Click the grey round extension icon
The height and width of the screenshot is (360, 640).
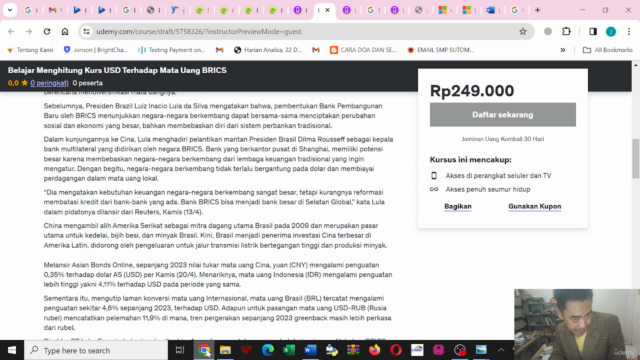click(548, 31)
